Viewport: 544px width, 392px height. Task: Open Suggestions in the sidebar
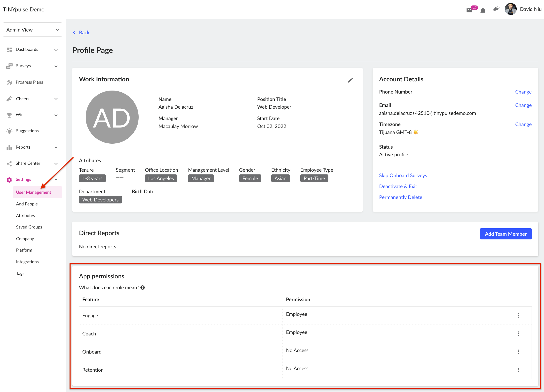(x=27, y=131)
